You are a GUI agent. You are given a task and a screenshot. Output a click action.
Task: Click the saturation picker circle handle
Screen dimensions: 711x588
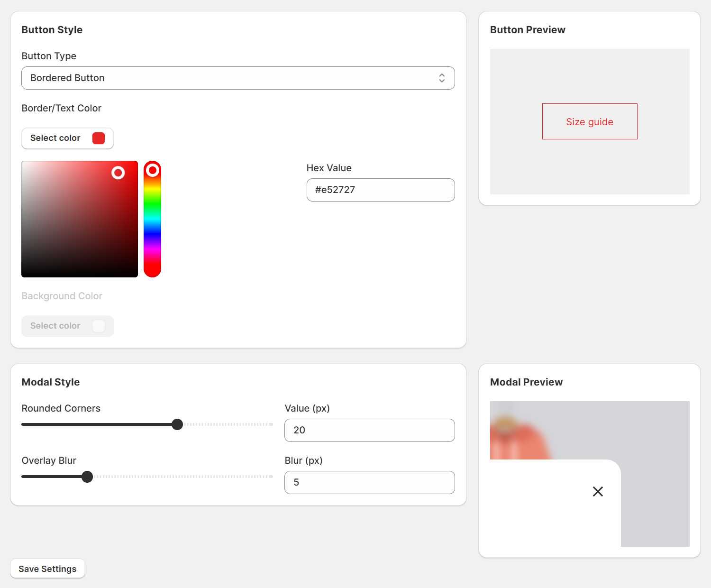118,173
